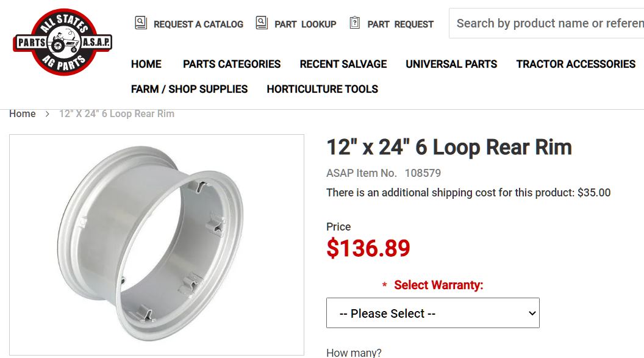Open the Home navigation menu item
Screen dimensions: 644x358
[146, 64]
